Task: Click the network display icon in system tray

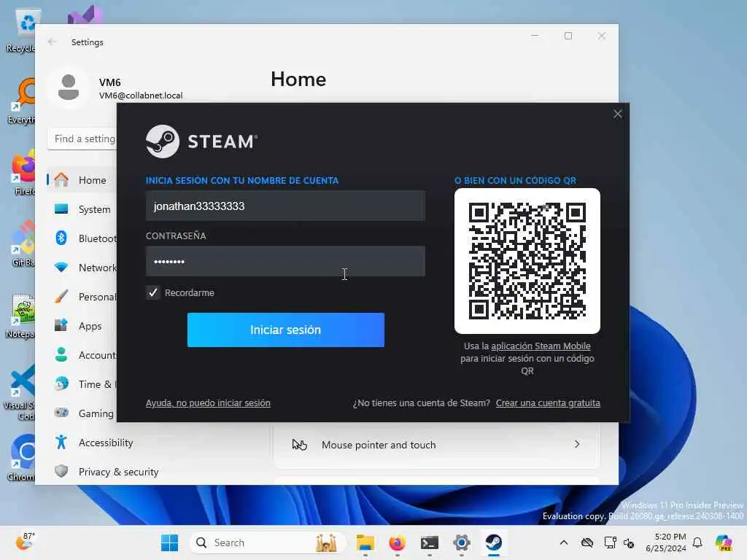Action: 610,542
